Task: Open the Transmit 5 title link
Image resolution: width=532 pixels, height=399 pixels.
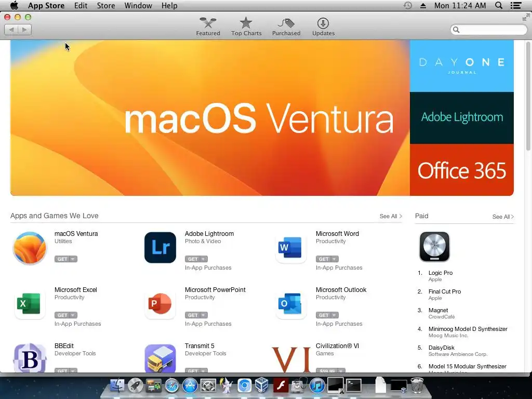Action: tap(199, 345)
